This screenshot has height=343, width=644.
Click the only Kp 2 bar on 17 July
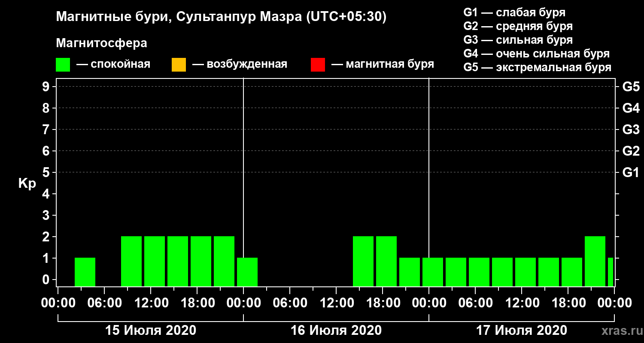(595, 261)
